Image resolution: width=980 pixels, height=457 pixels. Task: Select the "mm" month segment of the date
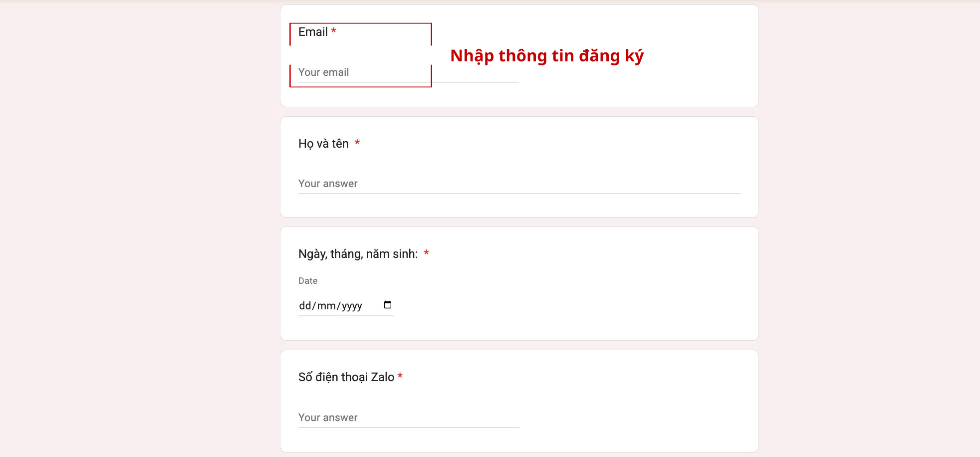pos(326,306)
